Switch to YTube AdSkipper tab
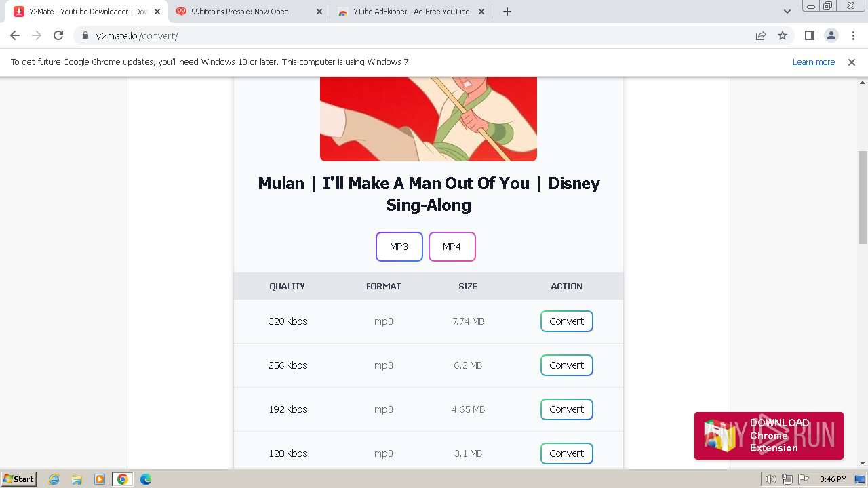Image resolution: width=868 pixels, height=488 pixels. pos(411,12)
